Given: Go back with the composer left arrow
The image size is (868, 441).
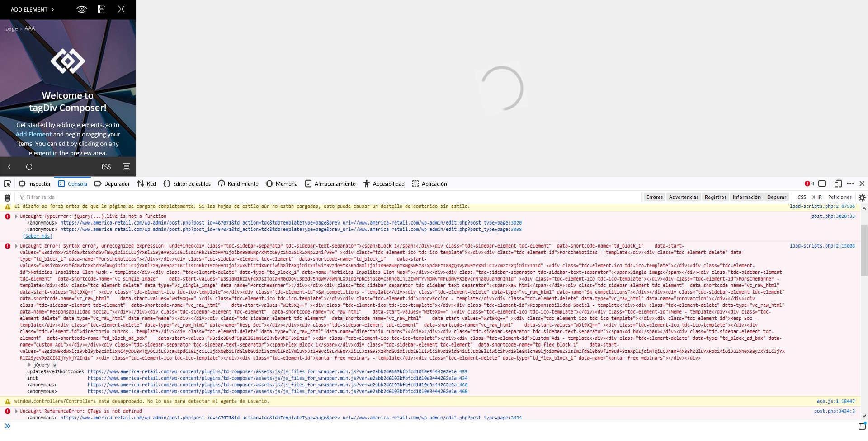Looking at the screenshot, I should pyautogui.click(x=9, y=167).
